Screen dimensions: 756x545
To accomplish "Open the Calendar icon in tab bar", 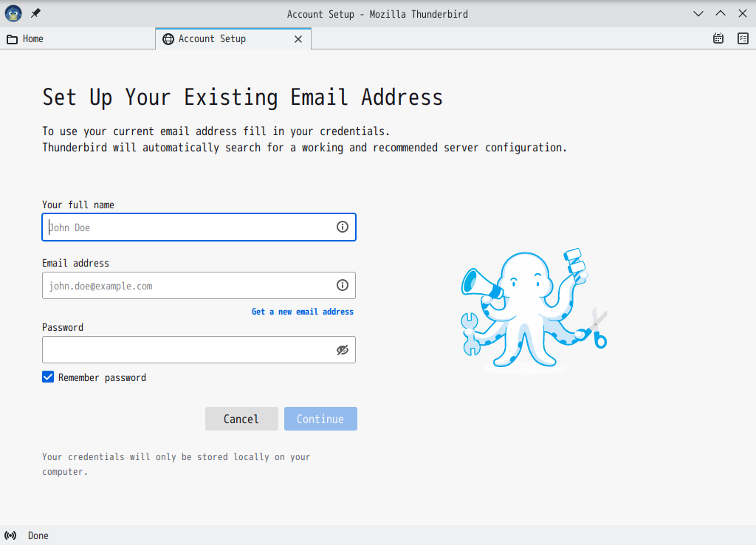I will tap(718, 38).
